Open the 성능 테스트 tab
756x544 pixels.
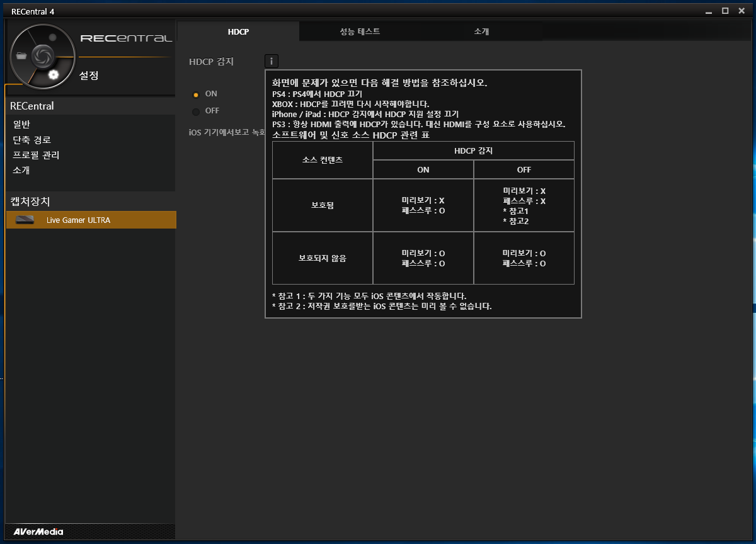[x=360, y=31]
